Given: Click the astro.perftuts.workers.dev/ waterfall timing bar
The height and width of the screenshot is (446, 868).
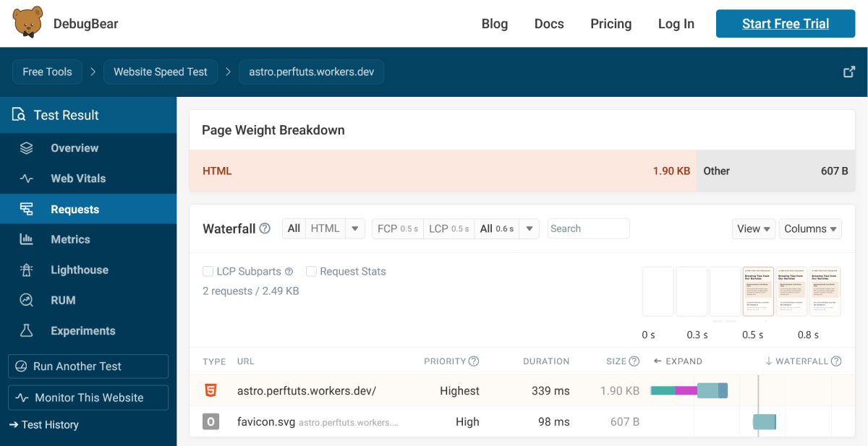Looking at the screenshot, I should (x=689, y=391).
